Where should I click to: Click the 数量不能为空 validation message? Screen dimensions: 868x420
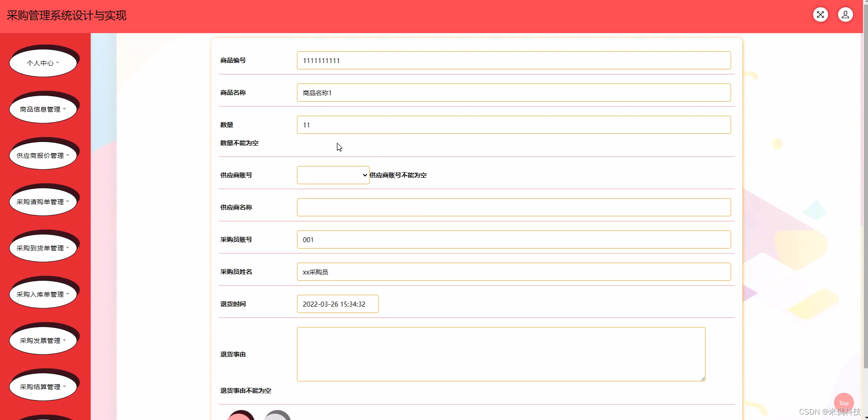click(239, 143)
